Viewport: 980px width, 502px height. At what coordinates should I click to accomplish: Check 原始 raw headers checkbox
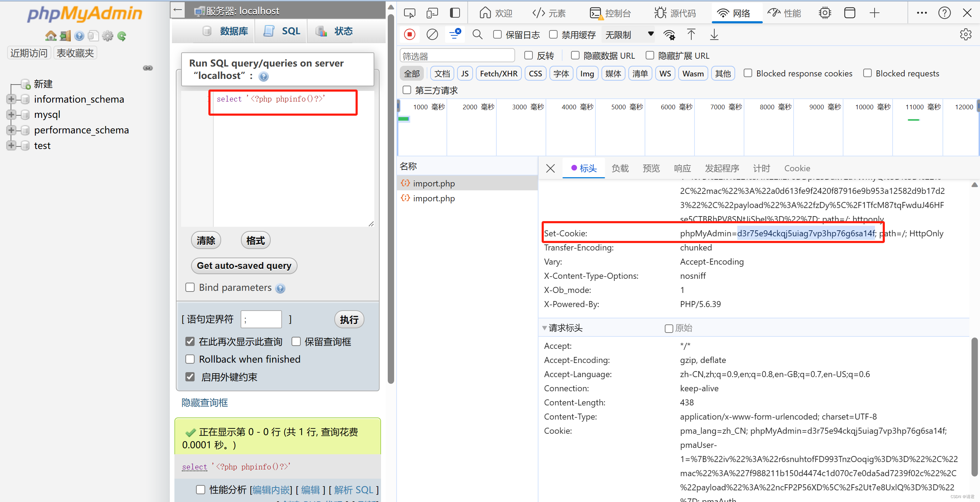(668, 329)
